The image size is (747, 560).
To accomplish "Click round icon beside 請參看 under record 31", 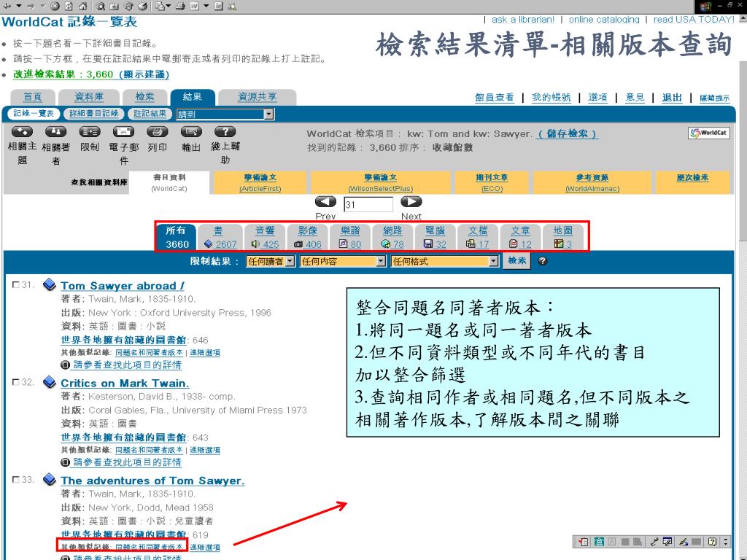I will click(x=65, y=365).
